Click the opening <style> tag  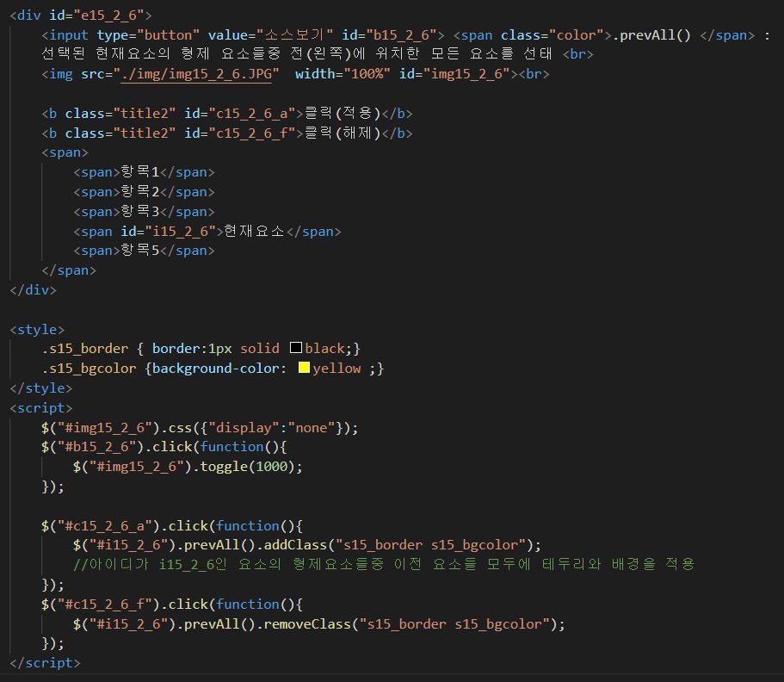[x=37, y=329]
